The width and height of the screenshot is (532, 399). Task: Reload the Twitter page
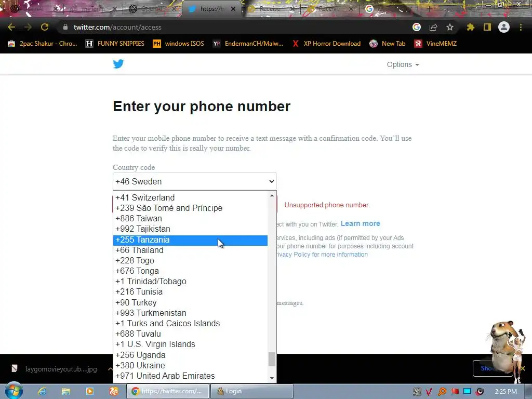pos(45,27)
